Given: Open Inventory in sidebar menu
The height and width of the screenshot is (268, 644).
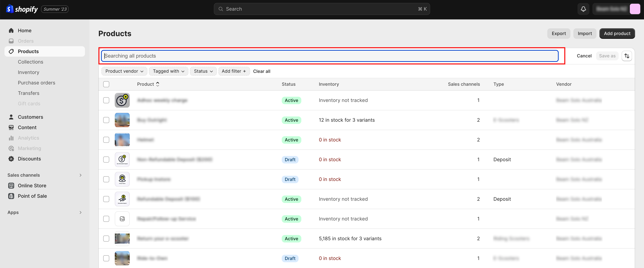Looking at the screenshot, I should coord(29,72).
